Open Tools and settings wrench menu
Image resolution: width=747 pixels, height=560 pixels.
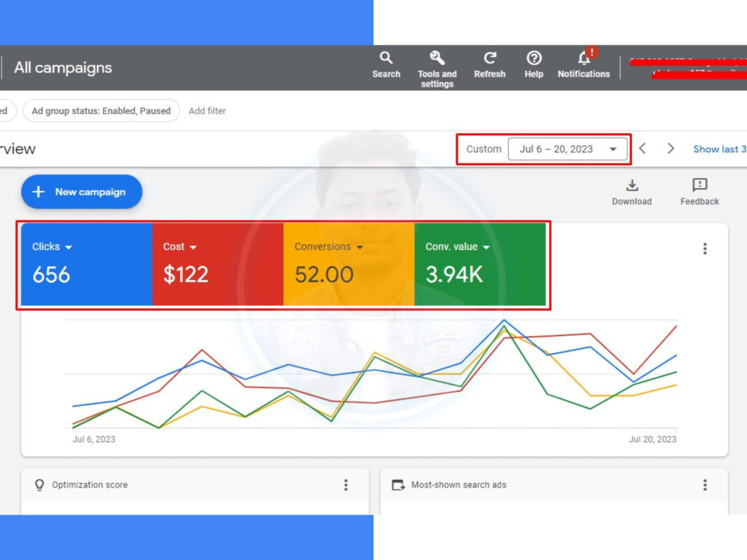437,69
